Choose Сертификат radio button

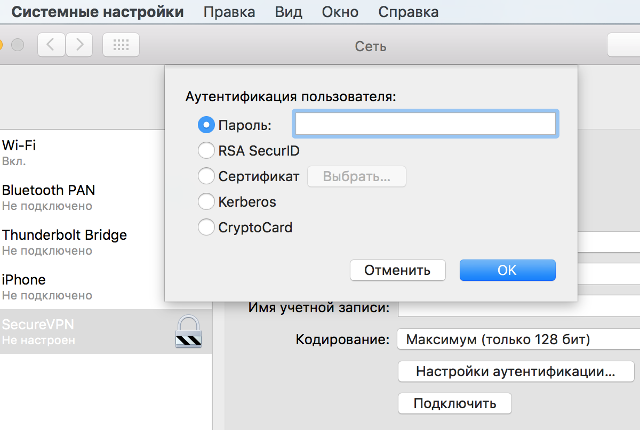[x=206, y=176]
